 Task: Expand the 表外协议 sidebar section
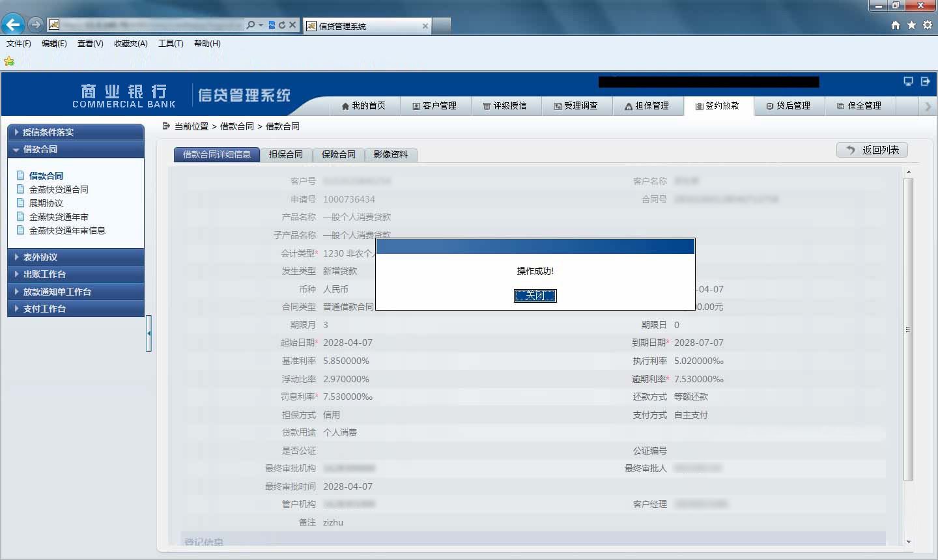(76, 257)
